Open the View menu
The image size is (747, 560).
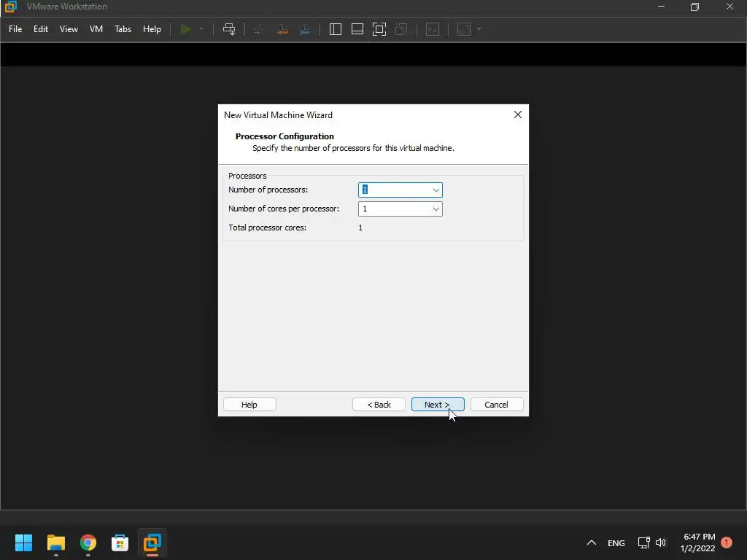(x=69, y=29)
